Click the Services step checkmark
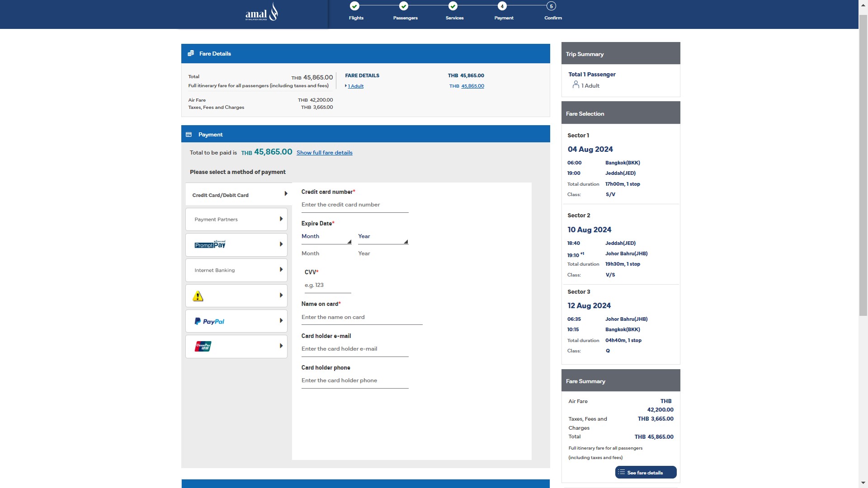The height and width of the screenshot is (488, 868). point(453,6)
